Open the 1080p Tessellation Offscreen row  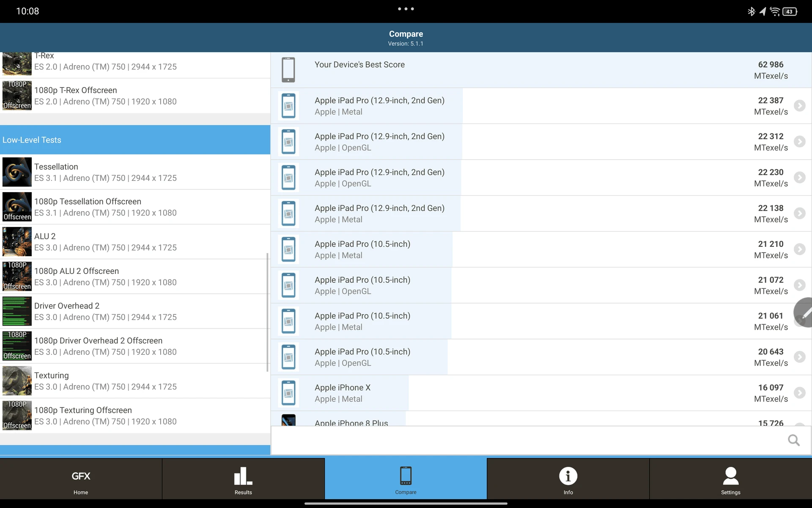click(x=135, y=207)
